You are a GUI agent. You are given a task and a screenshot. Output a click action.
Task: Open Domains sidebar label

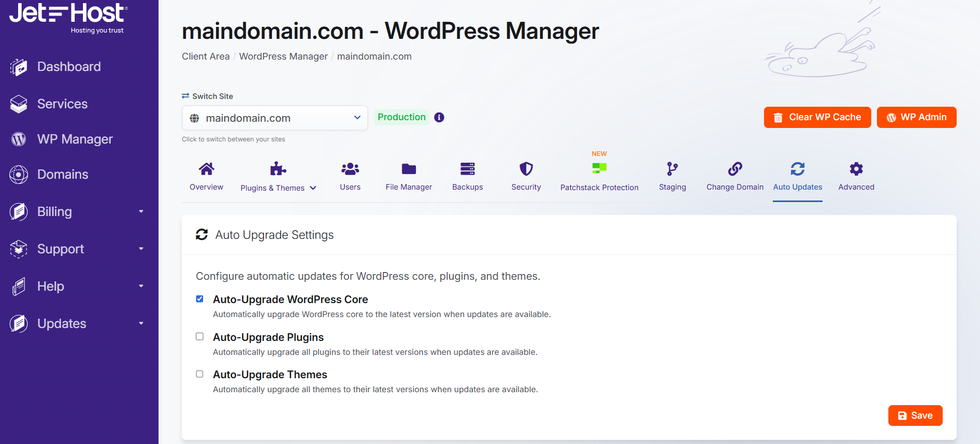point(63,175)
